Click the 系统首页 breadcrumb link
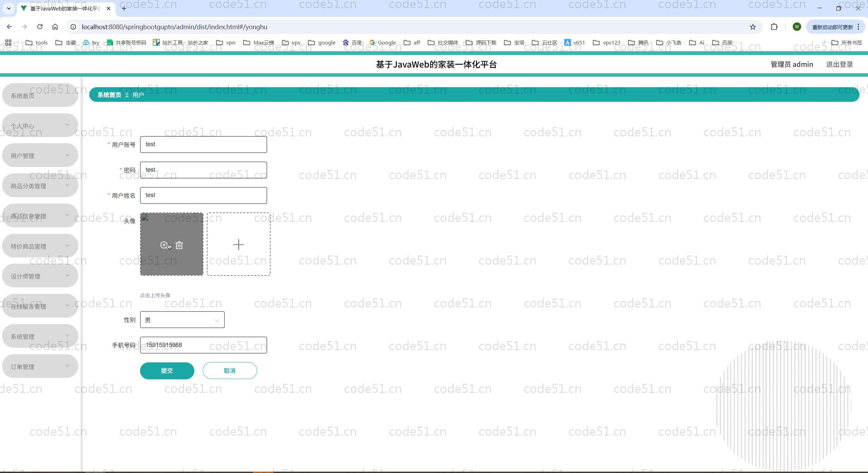The height and width of the screenshot is (473, 868). 109,95
